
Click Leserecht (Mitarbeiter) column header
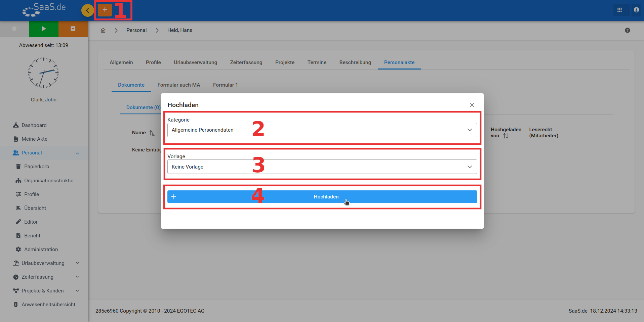click(x=544, y=133)
